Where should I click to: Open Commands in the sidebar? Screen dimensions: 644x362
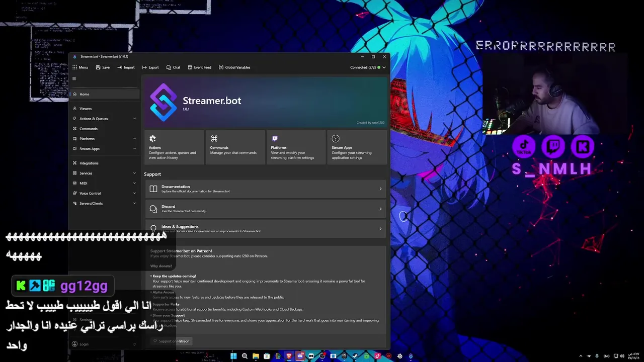coord(104,129)
